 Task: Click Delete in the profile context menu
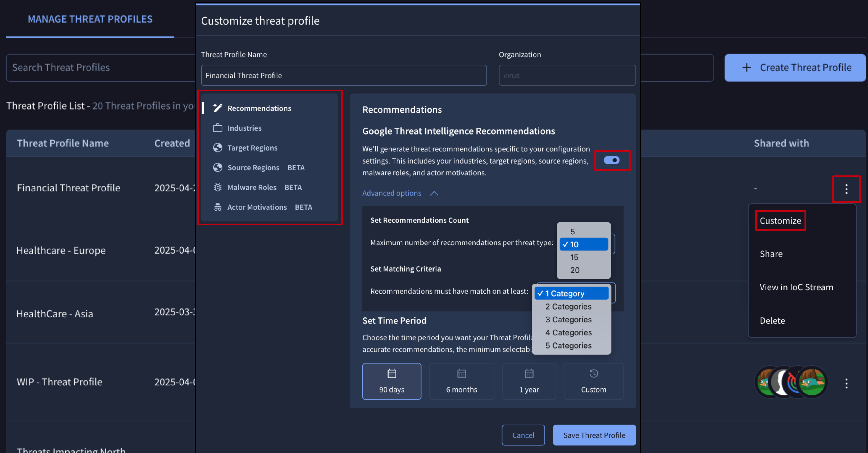point(772,320)
